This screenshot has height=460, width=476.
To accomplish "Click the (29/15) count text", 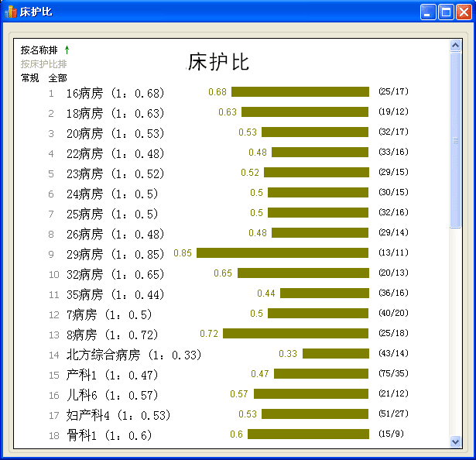I will tap(393, 172).
